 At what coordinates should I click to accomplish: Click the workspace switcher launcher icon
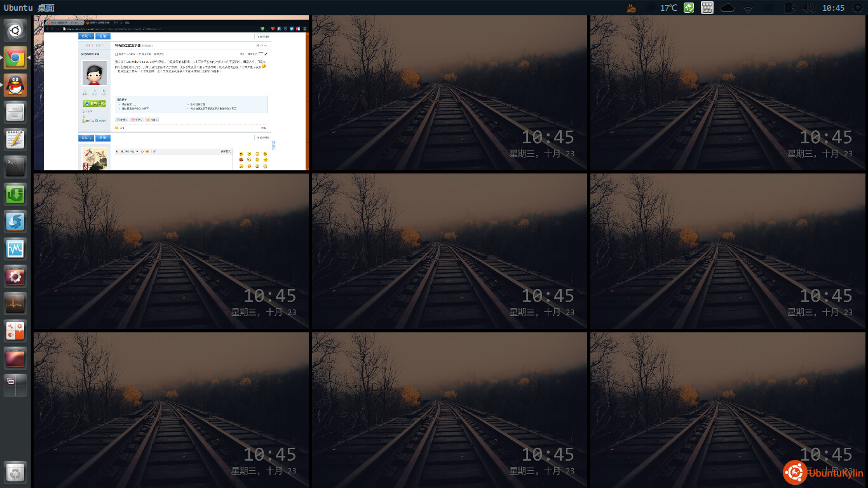(15, 386)
